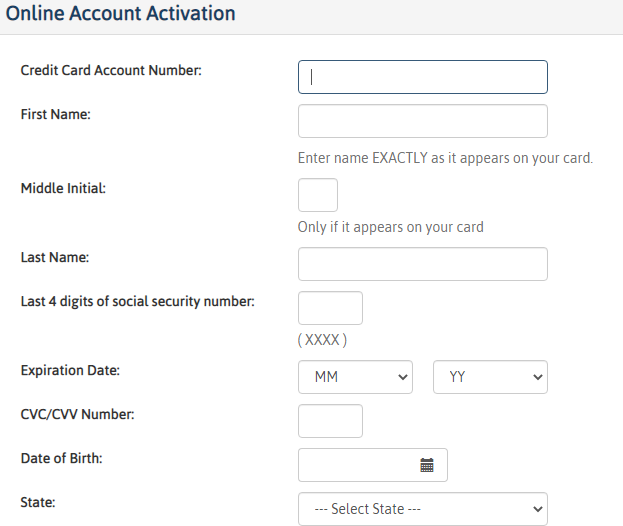Click the "CVC/CVV Number:" label
The height and width of the screenshot is (526, 623).
coord(77,414)
